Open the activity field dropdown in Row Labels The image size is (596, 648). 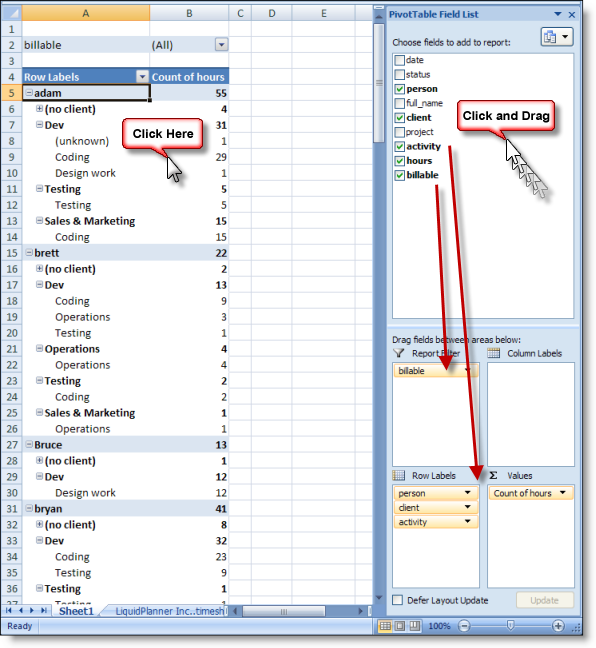[467, 522]
